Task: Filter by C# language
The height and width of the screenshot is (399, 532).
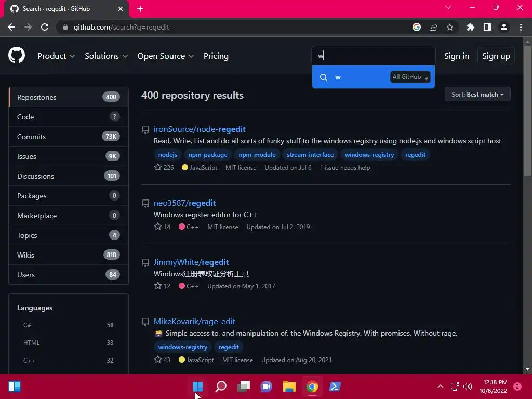Action: pos(69,325)
